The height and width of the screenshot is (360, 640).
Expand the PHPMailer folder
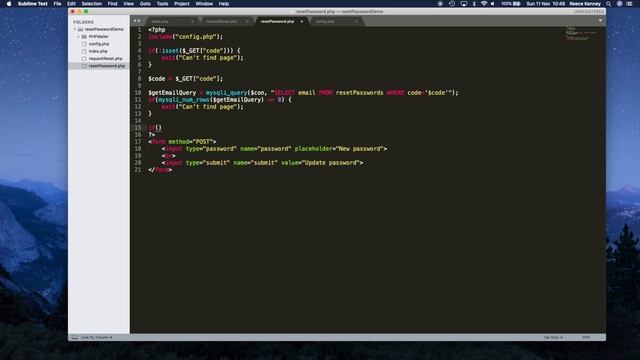(79, 37)
